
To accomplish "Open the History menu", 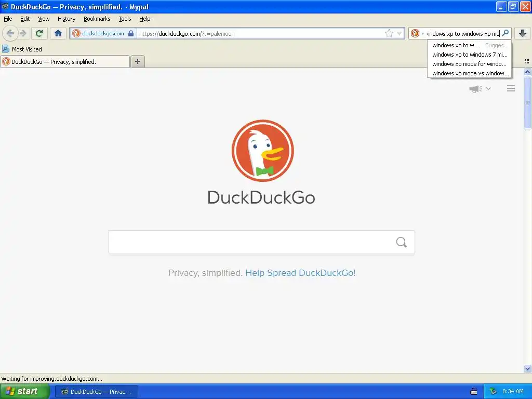I will [66, 19].
